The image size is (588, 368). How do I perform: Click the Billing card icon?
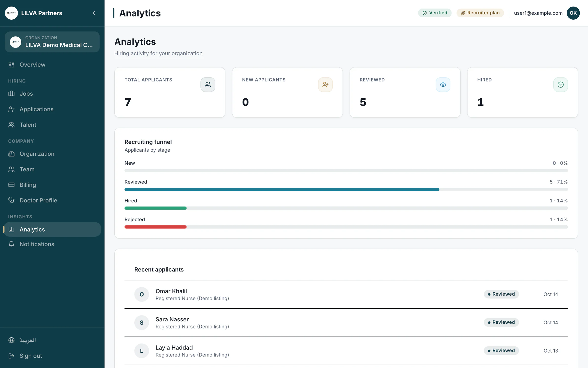coord(12,185)
